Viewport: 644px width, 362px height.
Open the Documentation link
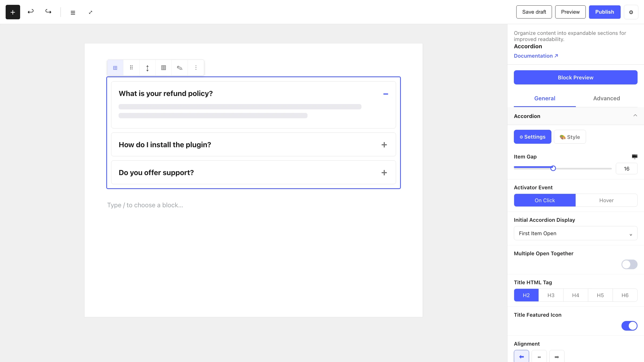(536, 56)
